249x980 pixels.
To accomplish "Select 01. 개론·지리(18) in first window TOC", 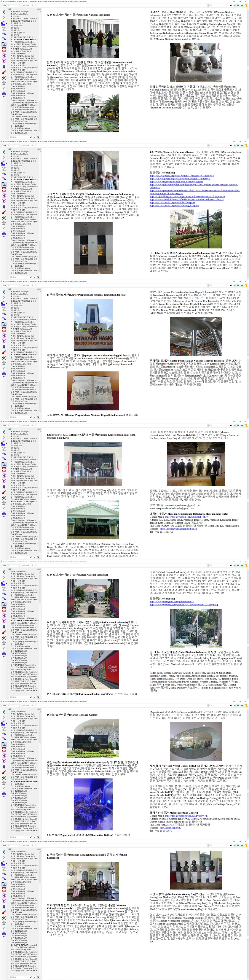I will (17, 23).
